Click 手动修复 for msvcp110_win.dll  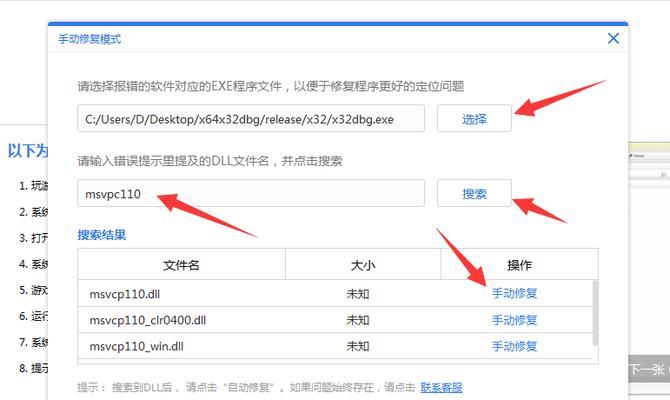click(514, 346)
